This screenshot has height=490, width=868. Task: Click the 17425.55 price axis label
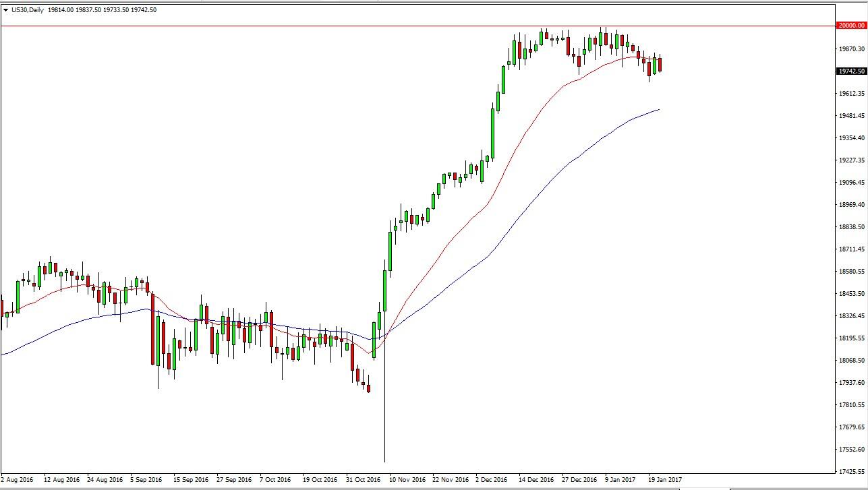click(x=852, y=472)
